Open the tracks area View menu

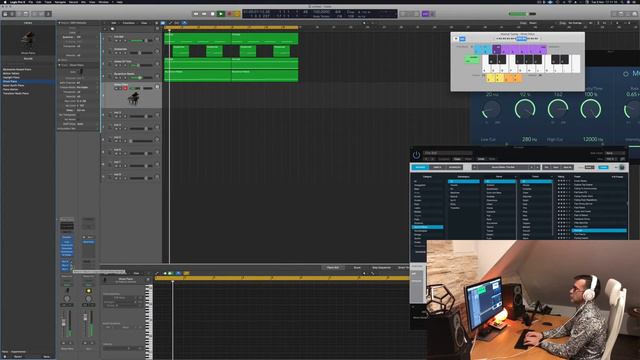(144, 23)
